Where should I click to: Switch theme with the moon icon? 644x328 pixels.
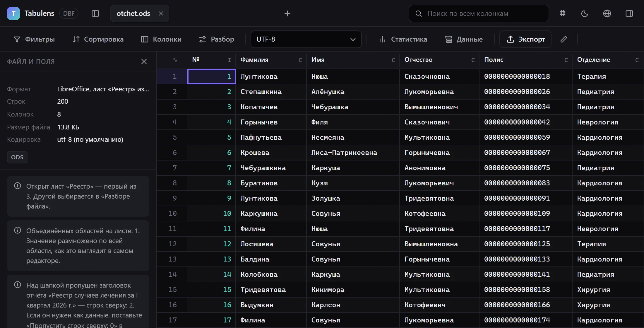585,13
